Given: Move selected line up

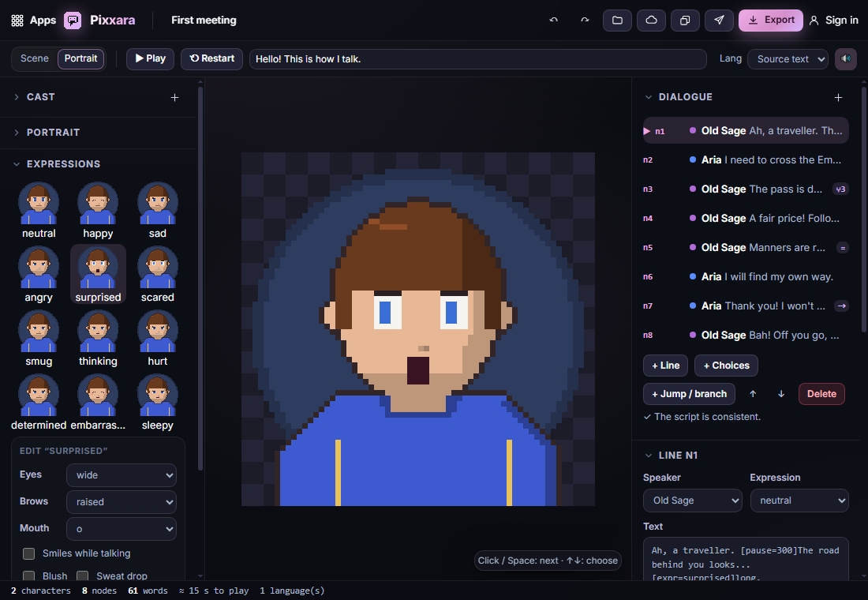Looking at the screenshot, I should click(x=753, y=394).
